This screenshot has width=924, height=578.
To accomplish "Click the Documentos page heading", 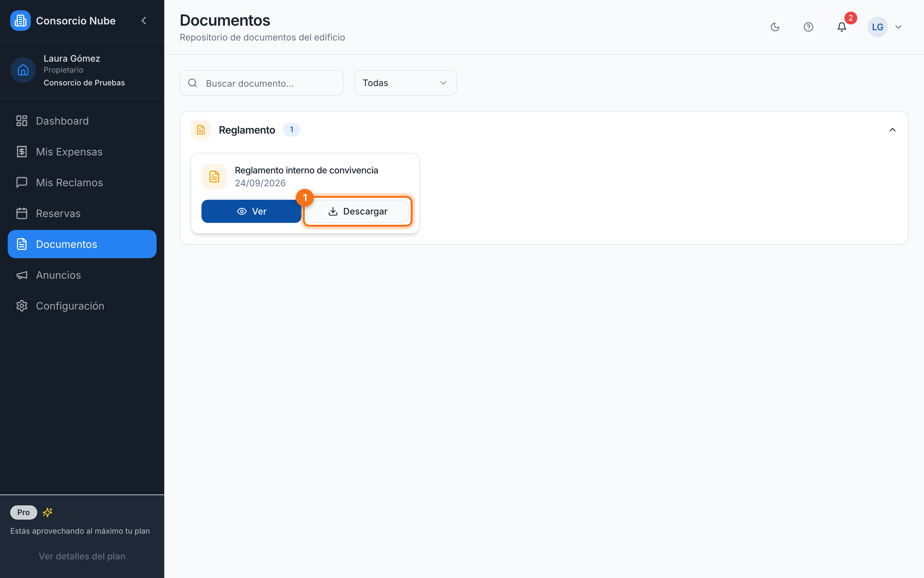I will pyautogui.click(x=225, y=21).
